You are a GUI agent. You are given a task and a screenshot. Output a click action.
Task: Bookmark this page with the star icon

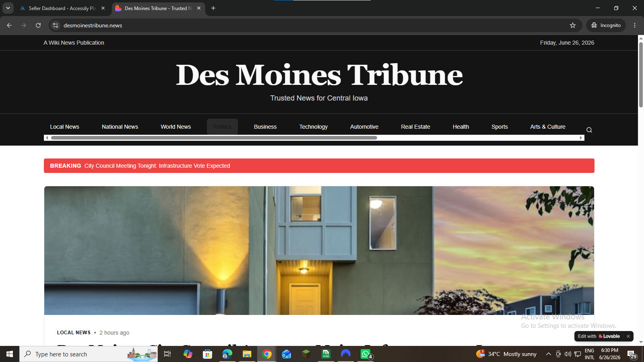click(573, 25)
